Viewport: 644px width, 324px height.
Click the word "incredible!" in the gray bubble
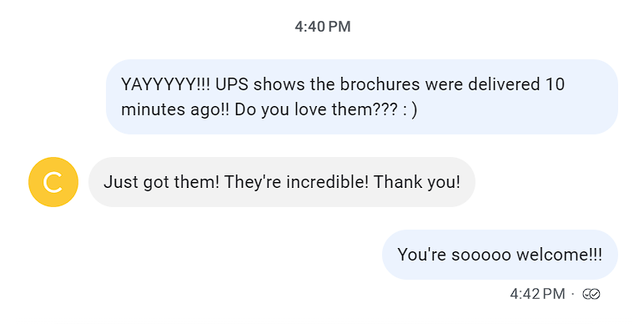tap(327, 182)
